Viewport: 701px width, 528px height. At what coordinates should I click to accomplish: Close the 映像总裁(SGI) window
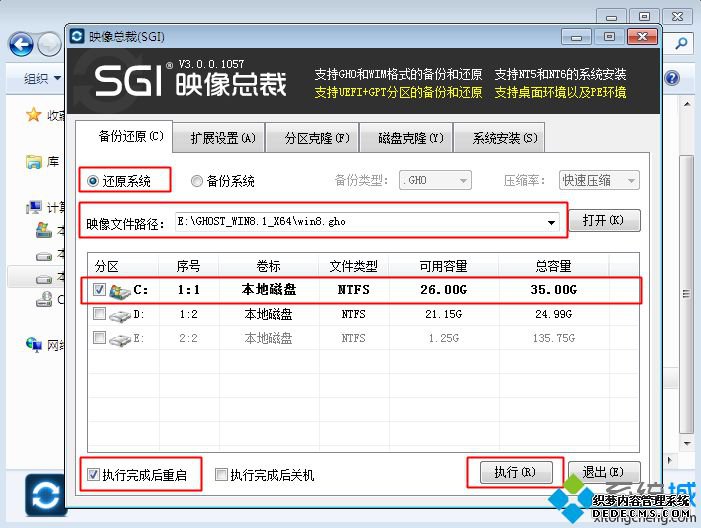pos(642,37)
